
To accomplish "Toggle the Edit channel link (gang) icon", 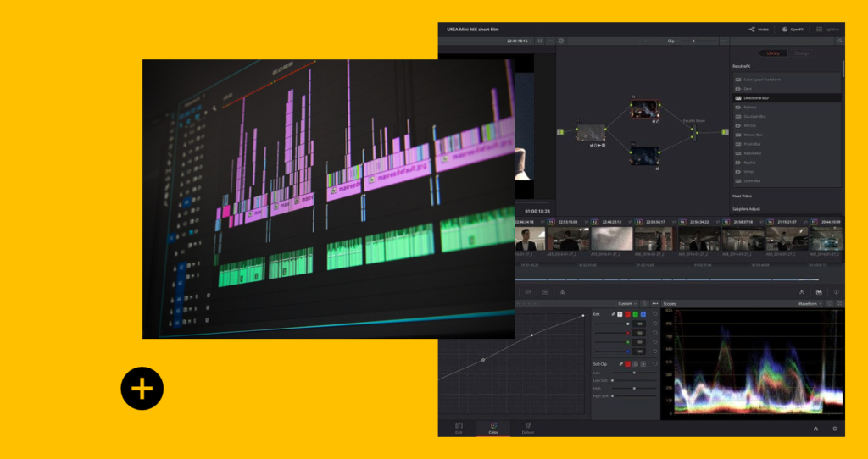I will 614,314.
